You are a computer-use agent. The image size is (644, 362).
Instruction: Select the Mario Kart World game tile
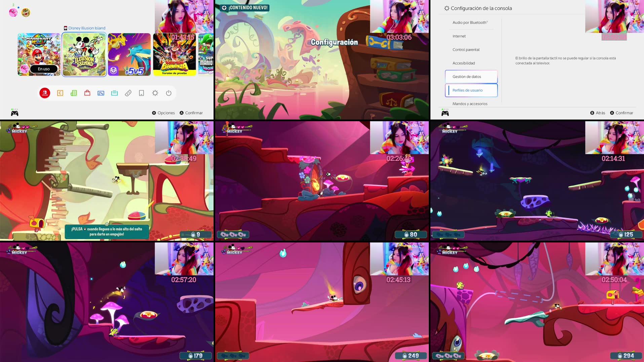tap(39, 54)
